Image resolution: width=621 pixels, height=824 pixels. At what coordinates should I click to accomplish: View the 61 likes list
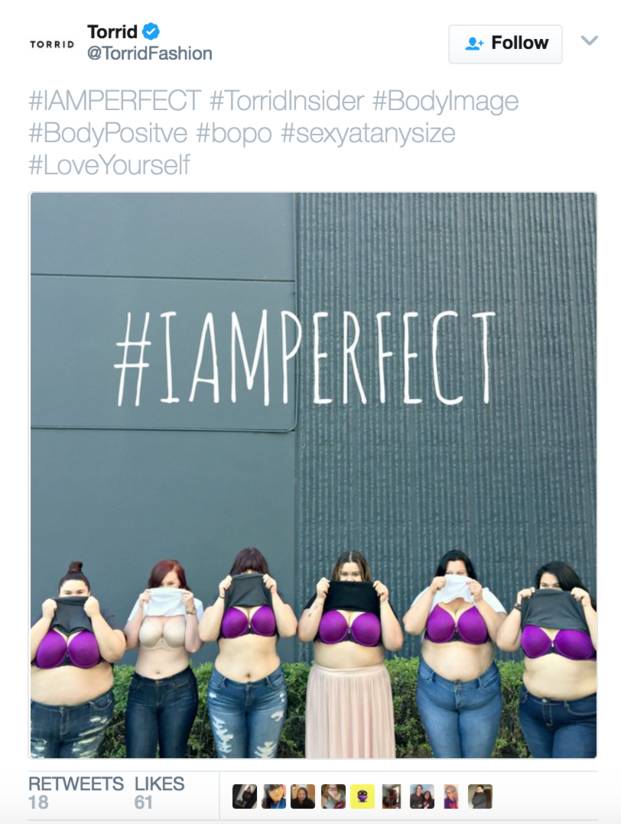[159, 792]
